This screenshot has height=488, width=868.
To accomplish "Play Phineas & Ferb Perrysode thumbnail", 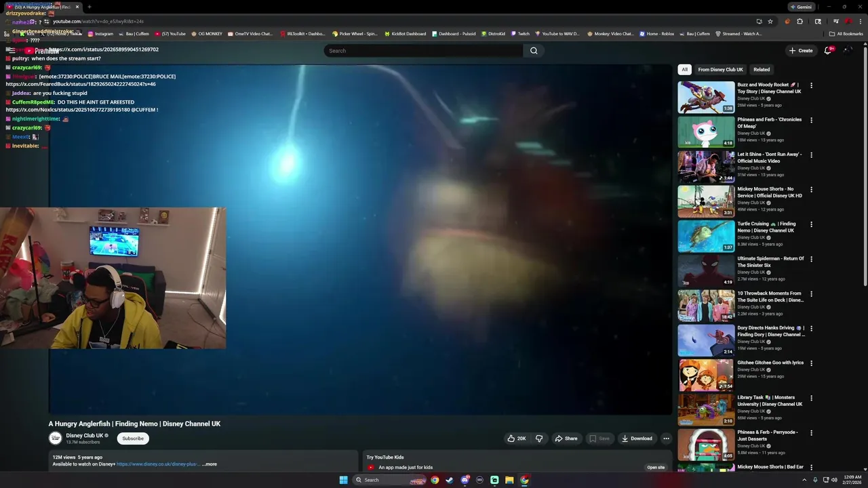I will coord(706,445).
